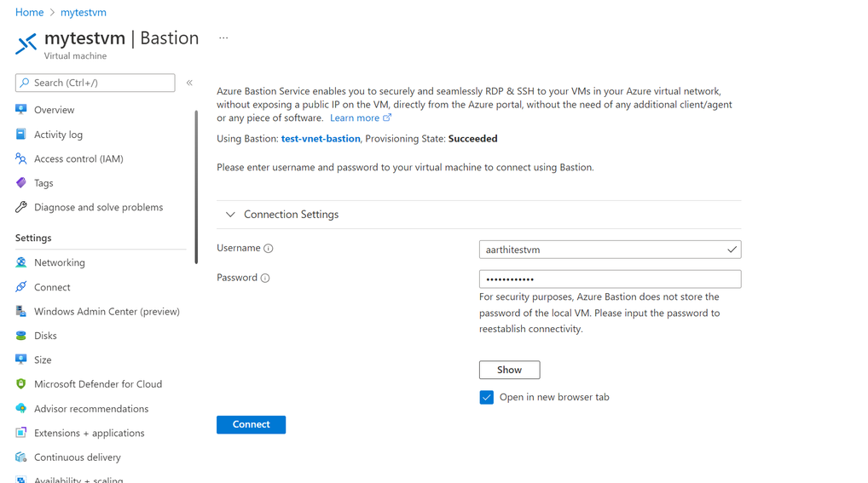The width and height of the screenshot is (868, 483).
Task: Collapse the sidebar with double chevron
Action: pos(189,83)
